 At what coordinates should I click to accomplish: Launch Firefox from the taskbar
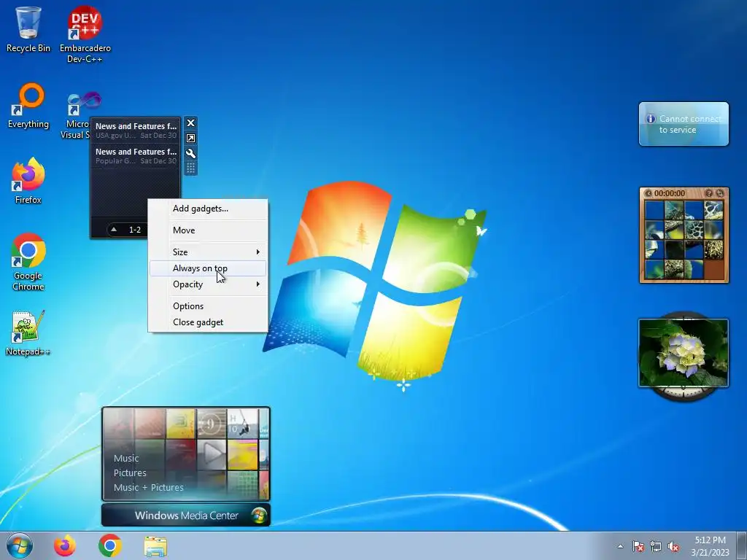click(x=65, y=545)
